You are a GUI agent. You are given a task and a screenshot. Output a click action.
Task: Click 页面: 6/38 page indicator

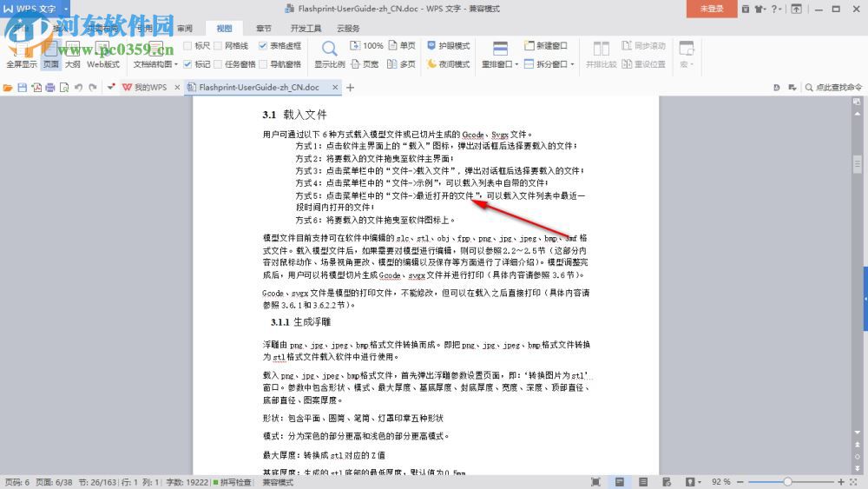click(54, 482)
